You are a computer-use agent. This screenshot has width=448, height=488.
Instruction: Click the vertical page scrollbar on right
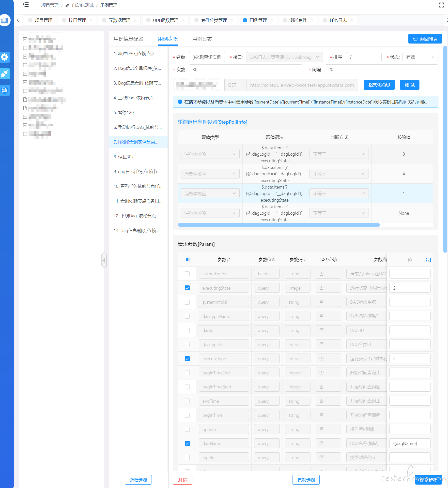(x=445, y=149)
